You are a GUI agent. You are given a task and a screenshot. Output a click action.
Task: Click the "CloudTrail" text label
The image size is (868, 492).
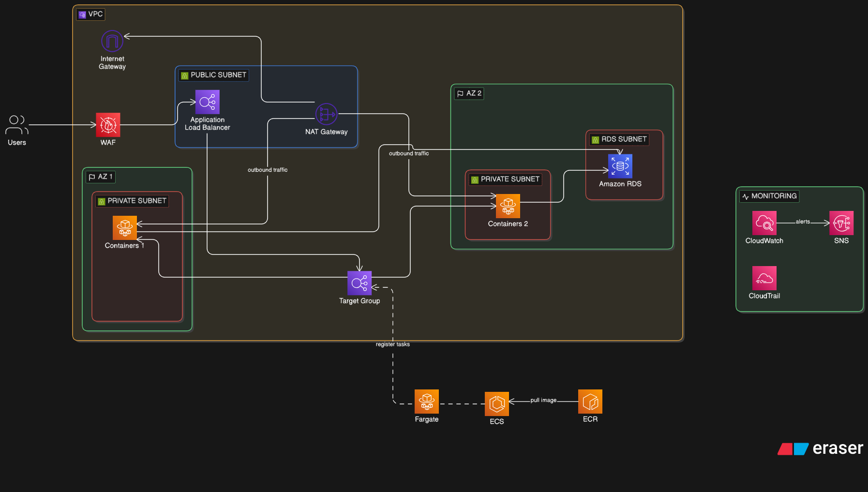point(764,296)
